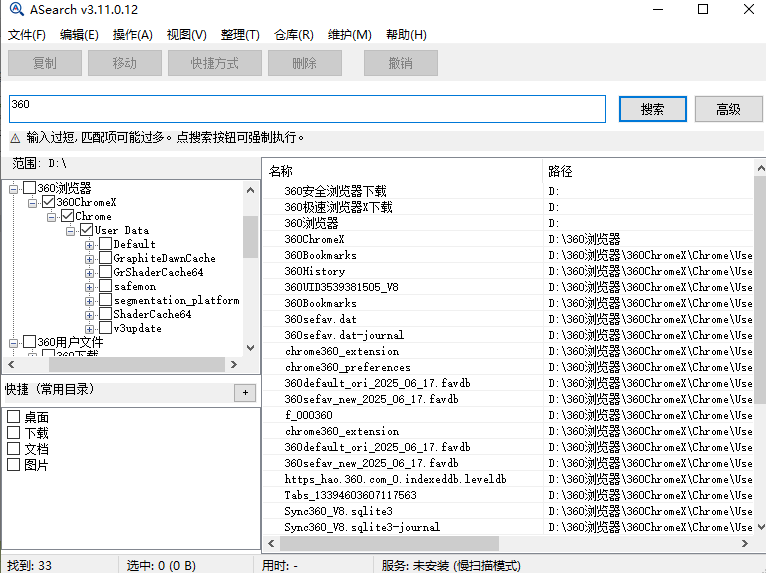Collapse the 360用户文件 tree node
This screenshot has height=573, width=766.
tap(14, 343)
